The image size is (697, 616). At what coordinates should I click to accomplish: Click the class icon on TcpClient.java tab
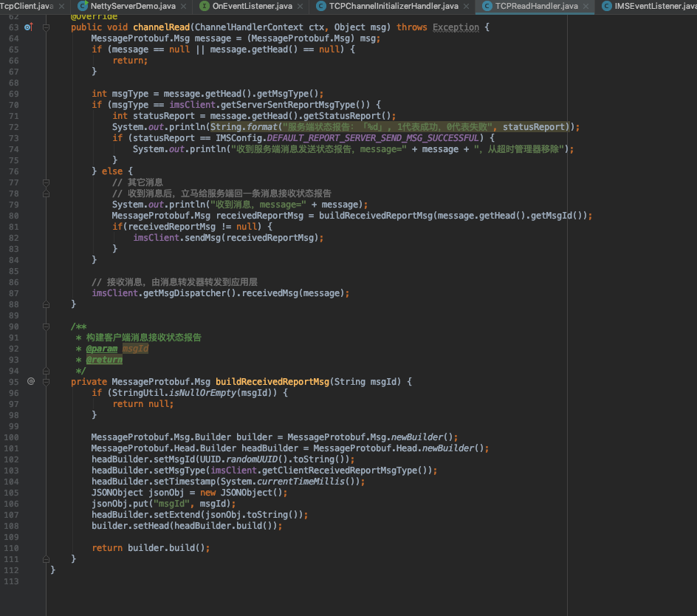[x=4, y=4]
